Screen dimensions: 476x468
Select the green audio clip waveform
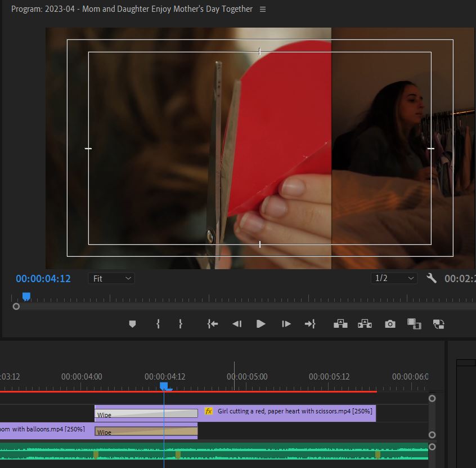coord(214,451)
